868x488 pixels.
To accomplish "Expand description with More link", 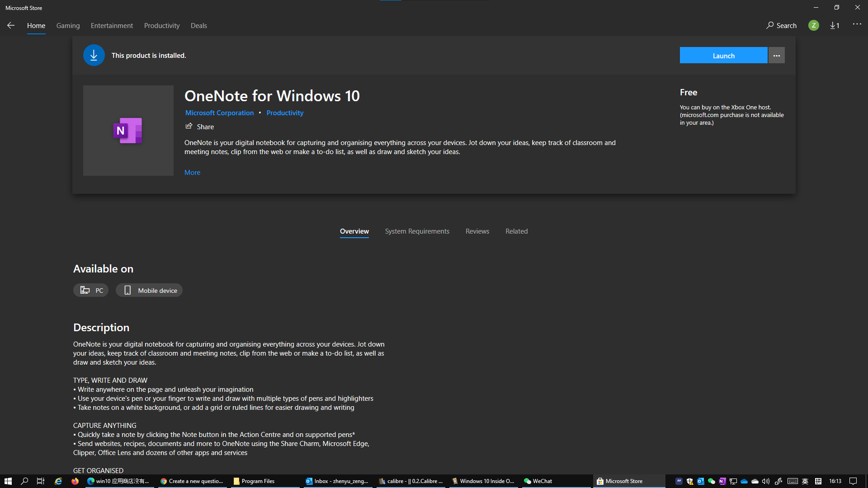I will tap(192, 173).
